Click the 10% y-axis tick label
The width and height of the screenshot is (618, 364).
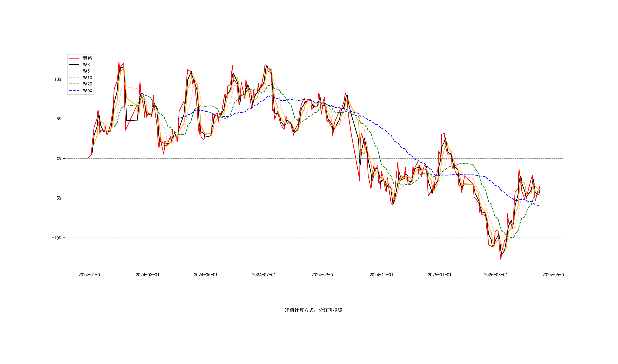click(x=58, y=79)
